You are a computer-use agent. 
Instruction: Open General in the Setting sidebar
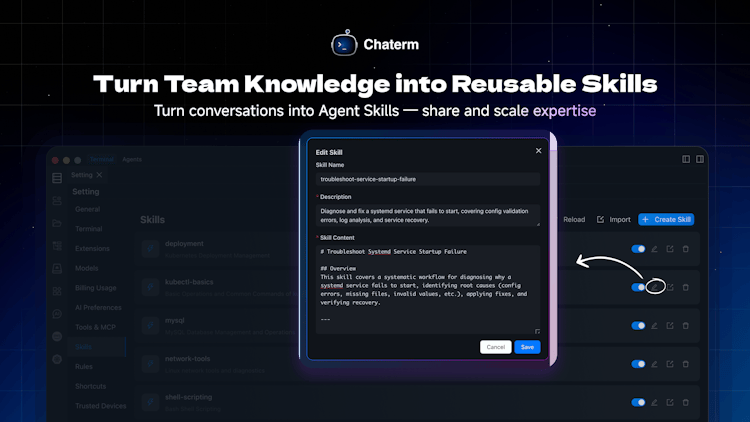coord(87,209)
